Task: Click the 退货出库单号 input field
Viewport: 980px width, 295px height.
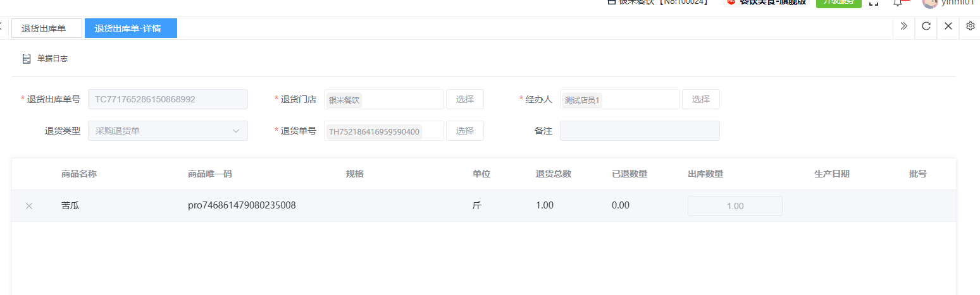Action: point(168,99)
